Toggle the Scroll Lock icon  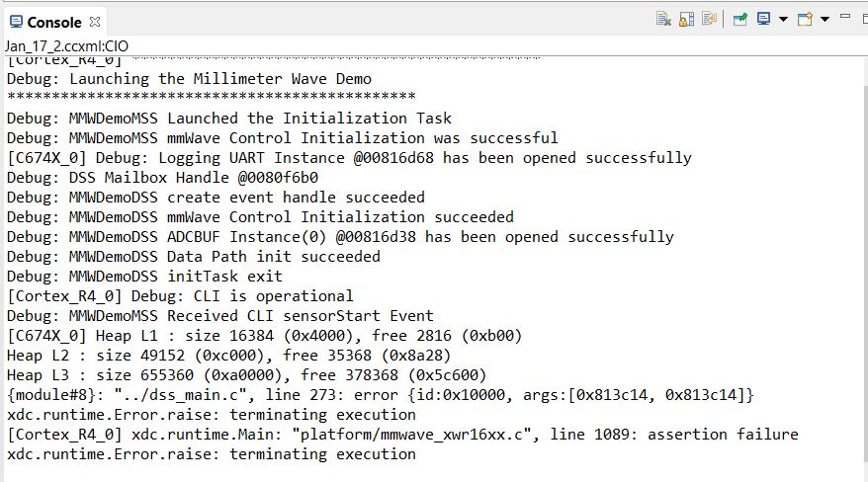[686, 20]
